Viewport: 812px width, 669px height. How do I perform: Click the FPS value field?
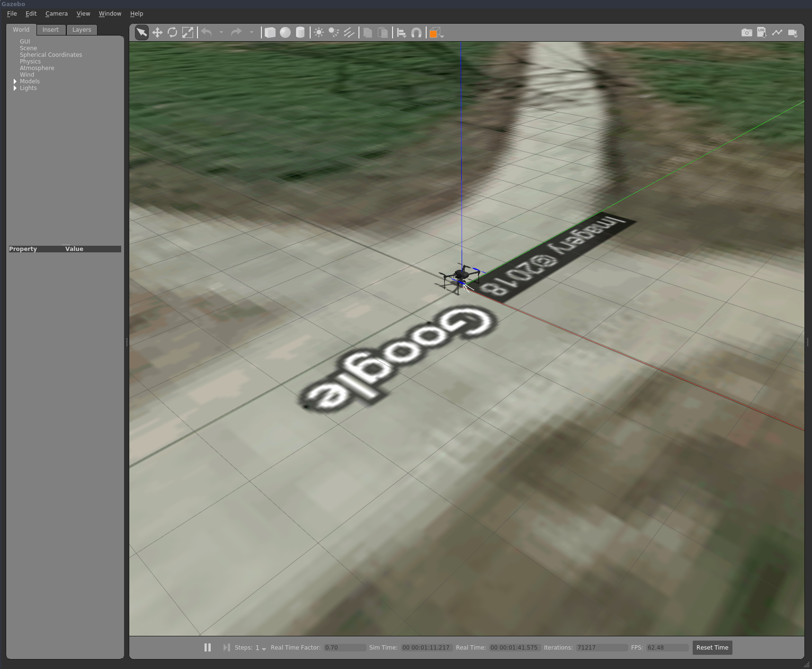coord(667,648)
